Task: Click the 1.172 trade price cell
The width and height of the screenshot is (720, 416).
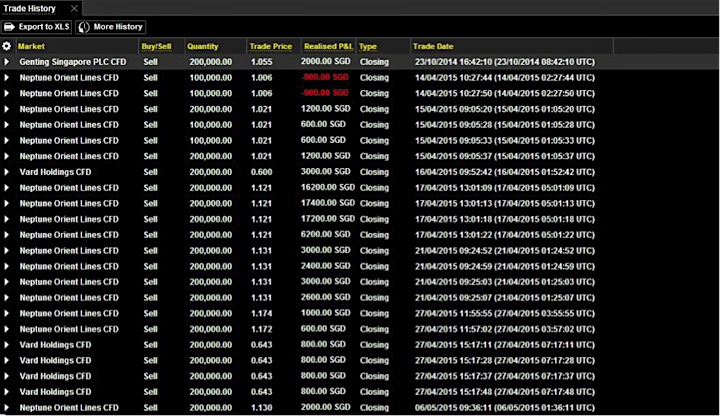Action: (261, 329)
